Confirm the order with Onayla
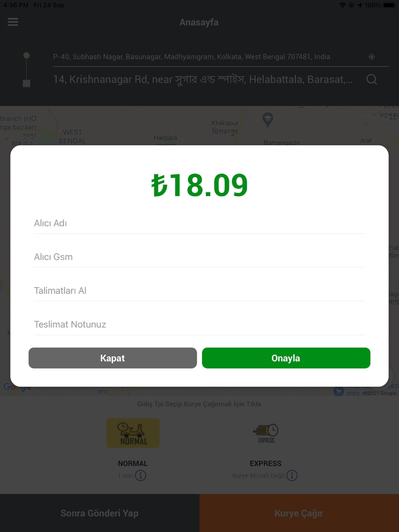This screenshot has height=532, width=399. pos(286,358)
